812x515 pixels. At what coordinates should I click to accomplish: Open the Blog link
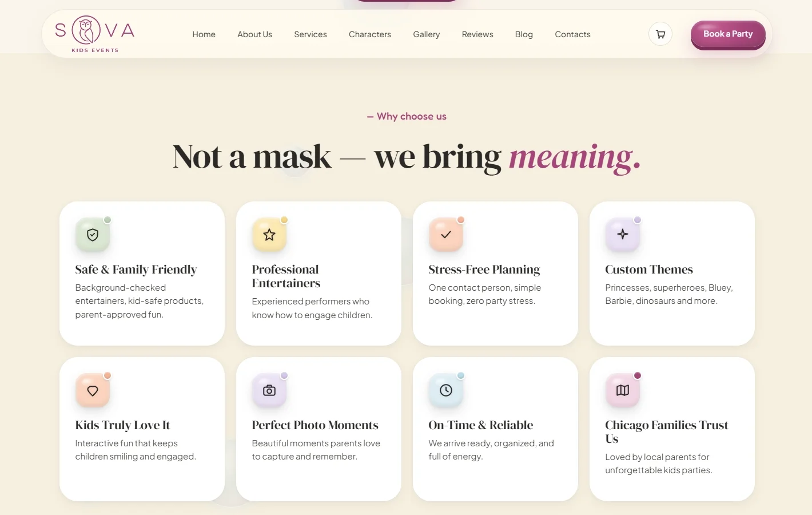pyautogui.click(x=524, y=34)
